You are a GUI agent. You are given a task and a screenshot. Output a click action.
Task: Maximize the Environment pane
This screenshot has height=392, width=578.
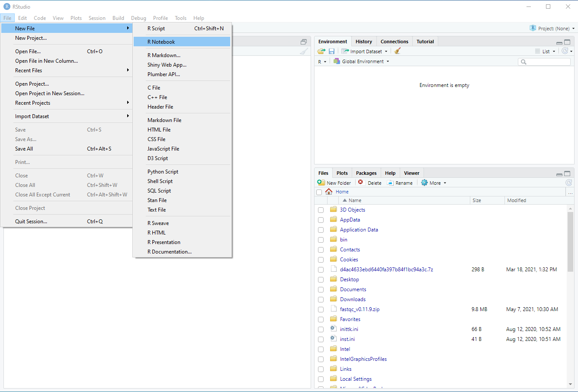(567, 42)
